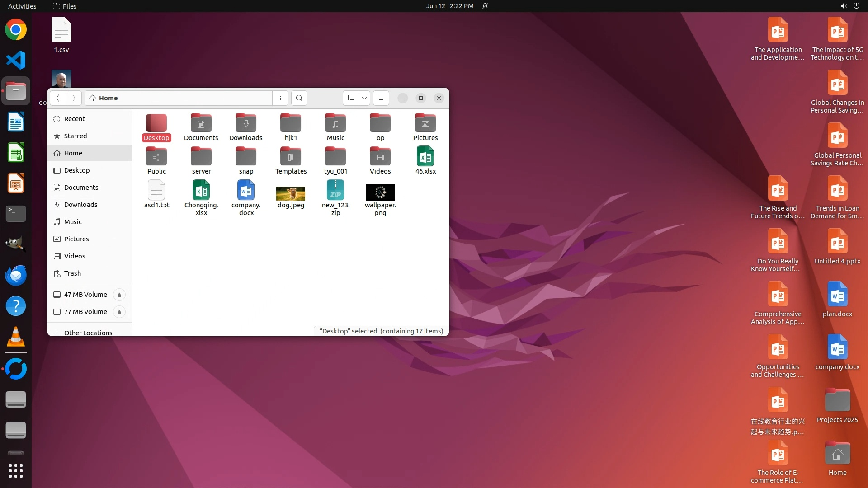
Task: Open the view options dropdown arrow
Action: (x=364, y=98)
